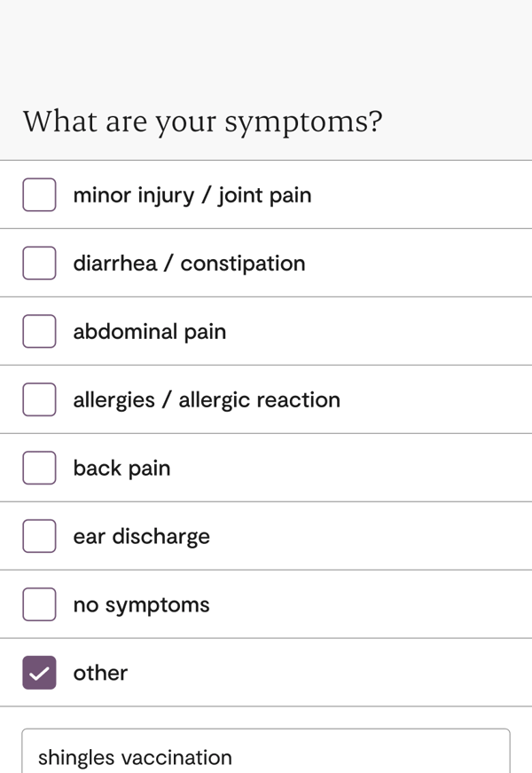Tap the 'abdominal pain' option label
532x773 pixels.
(x=149, y=331)
